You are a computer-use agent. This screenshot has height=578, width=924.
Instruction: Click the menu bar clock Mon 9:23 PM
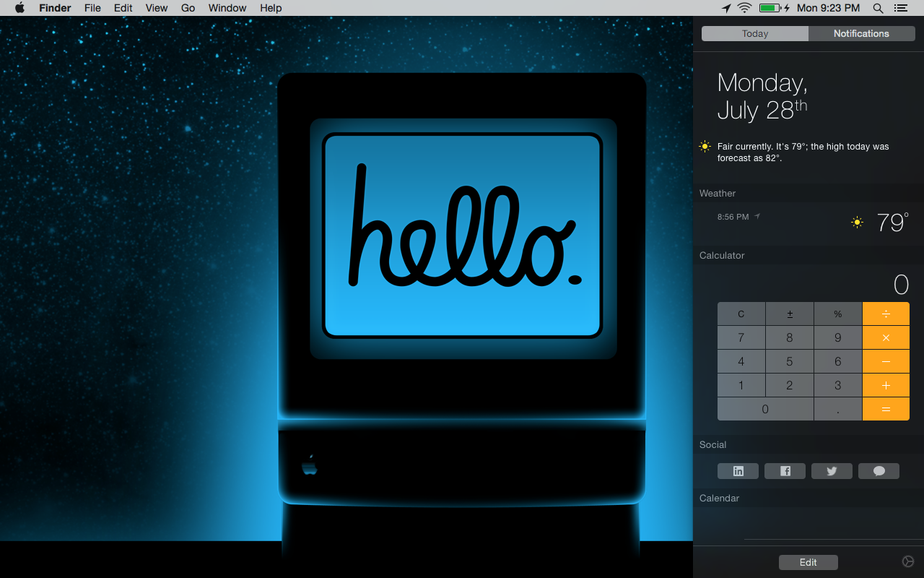click(x=829, y=8)
